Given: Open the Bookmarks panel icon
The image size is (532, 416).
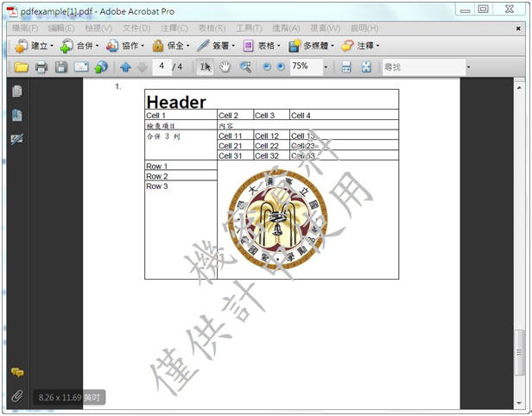Looking at the screenshot, I should pyautogui.click(x=17, y=116).
